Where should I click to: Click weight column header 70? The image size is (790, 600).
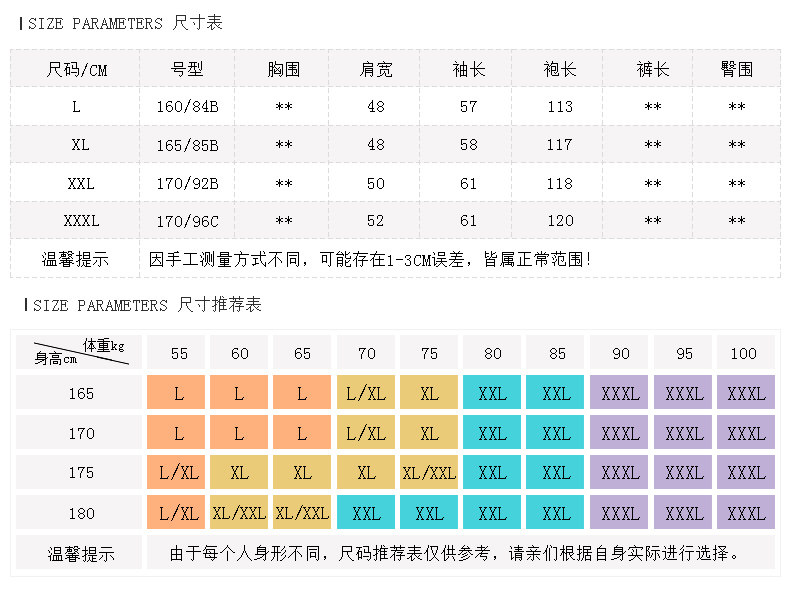tap(366, 353)
